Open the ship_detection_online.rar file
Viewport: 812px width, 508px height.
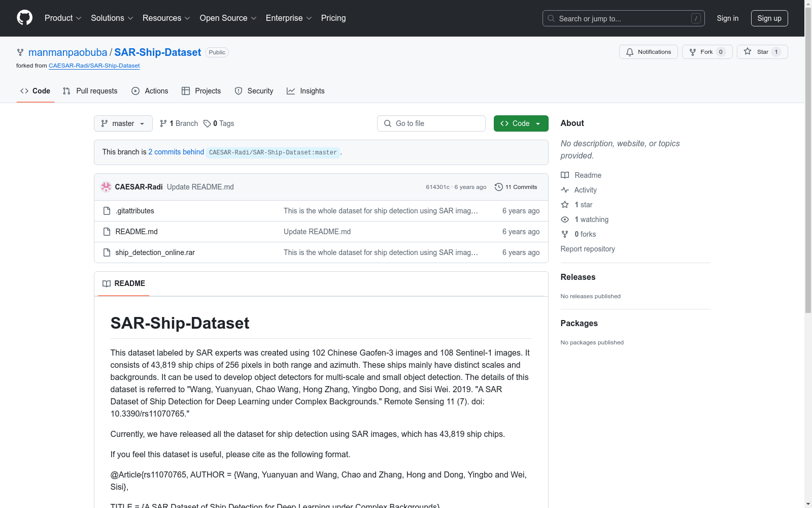pos(155,252)
